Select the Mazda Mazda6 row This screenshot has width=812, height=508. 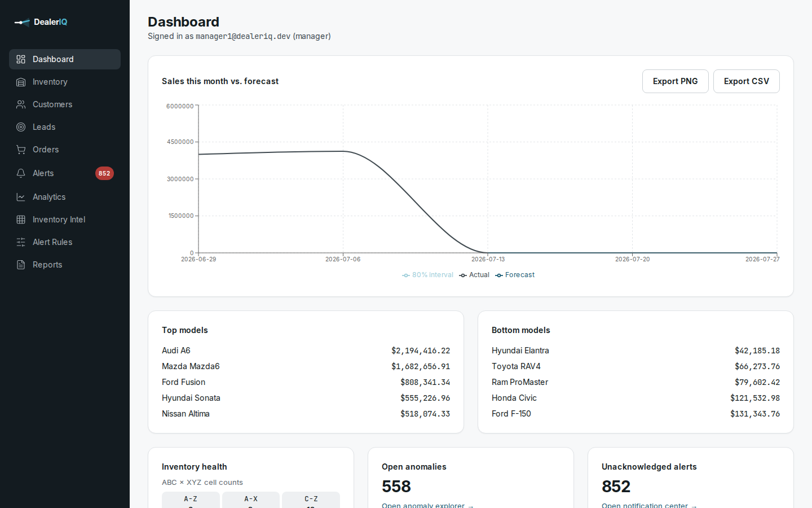[x=306, y=366]
